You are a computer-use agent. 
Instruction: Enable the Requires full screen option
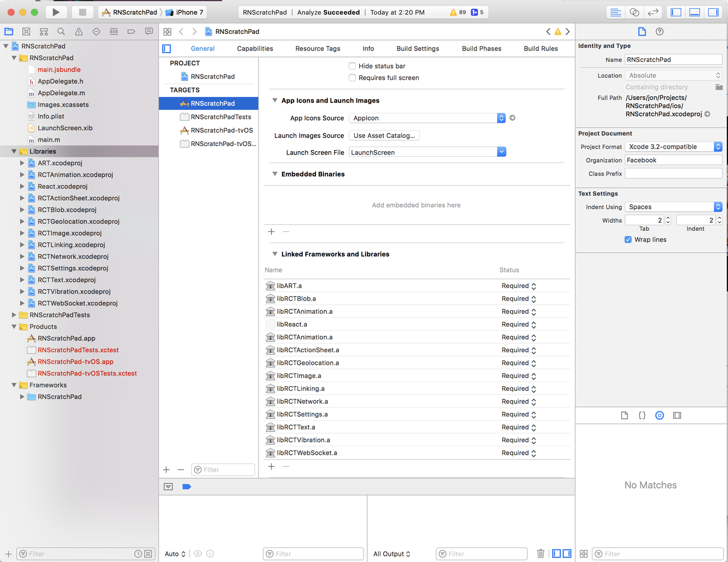tap(352, 78)
